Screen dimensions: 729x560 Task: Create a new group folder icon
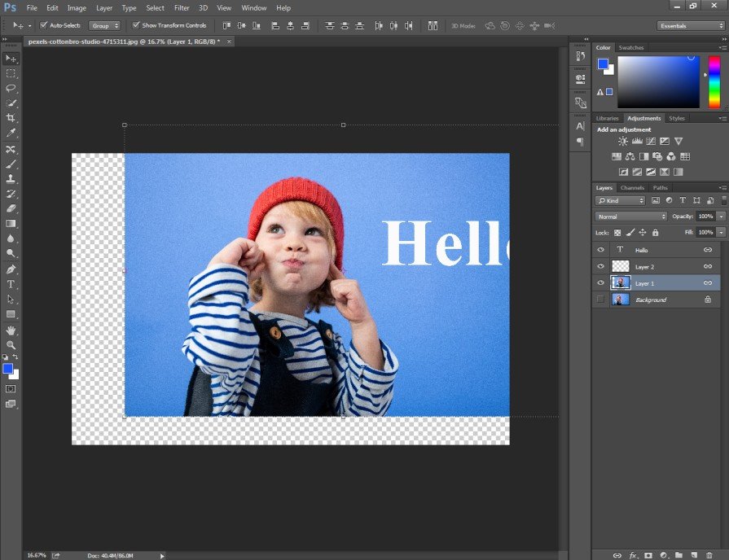pyautogui.click(x=678, y=555)
